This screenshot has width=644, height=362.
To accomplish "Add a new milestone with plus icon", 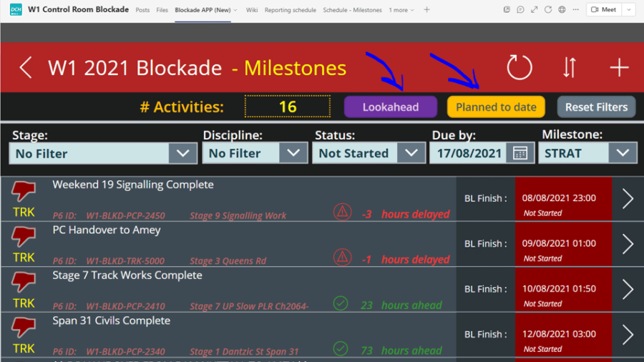I will pos(619,68).
